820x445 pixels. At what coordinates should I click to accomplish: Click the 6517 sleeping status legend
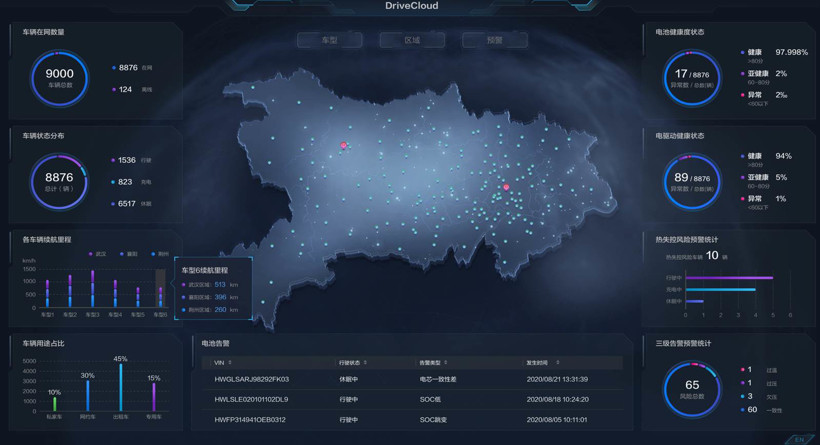(x=131, y=204)
